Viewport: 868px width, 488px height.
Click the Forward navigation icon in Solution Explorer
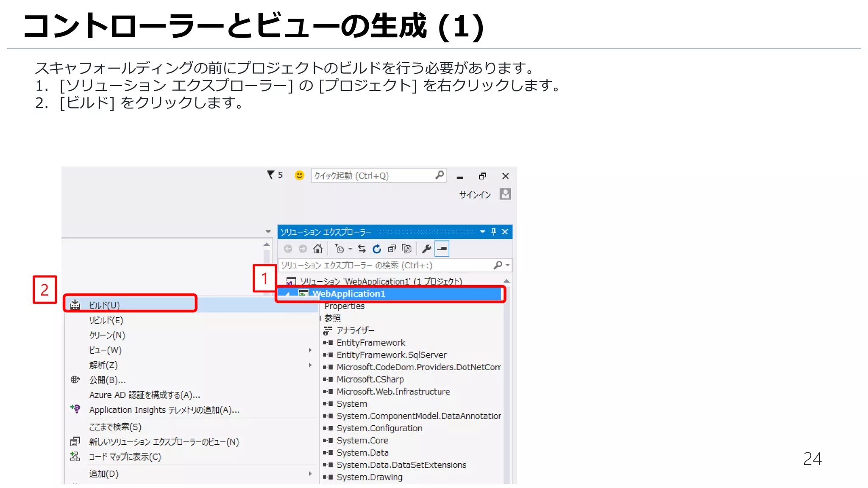(303, 249)
